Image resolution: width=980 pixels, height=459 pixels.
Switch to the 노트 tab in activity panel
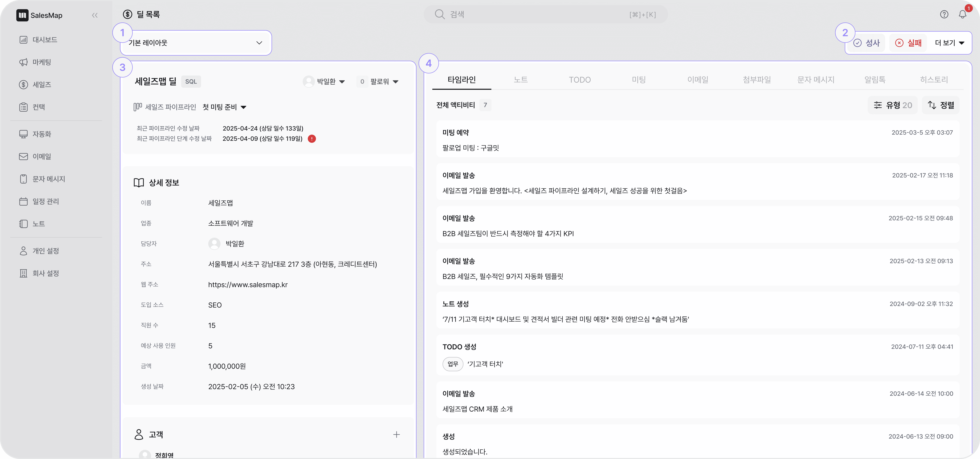521,80
